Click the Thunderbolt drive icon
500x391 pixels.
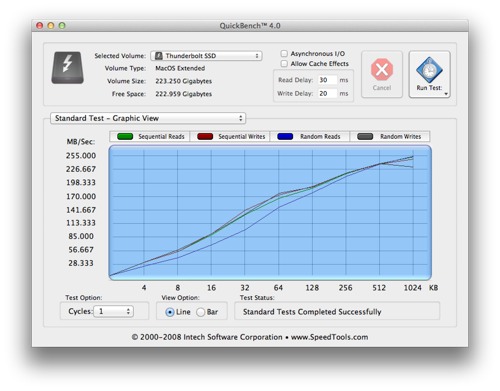(67, 67)
